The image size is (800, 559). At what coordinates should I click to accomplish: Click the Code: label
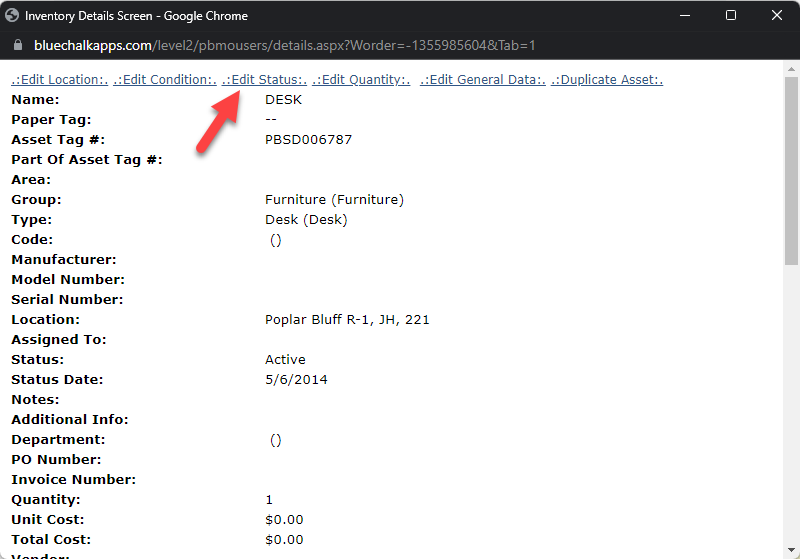point(32,240)
